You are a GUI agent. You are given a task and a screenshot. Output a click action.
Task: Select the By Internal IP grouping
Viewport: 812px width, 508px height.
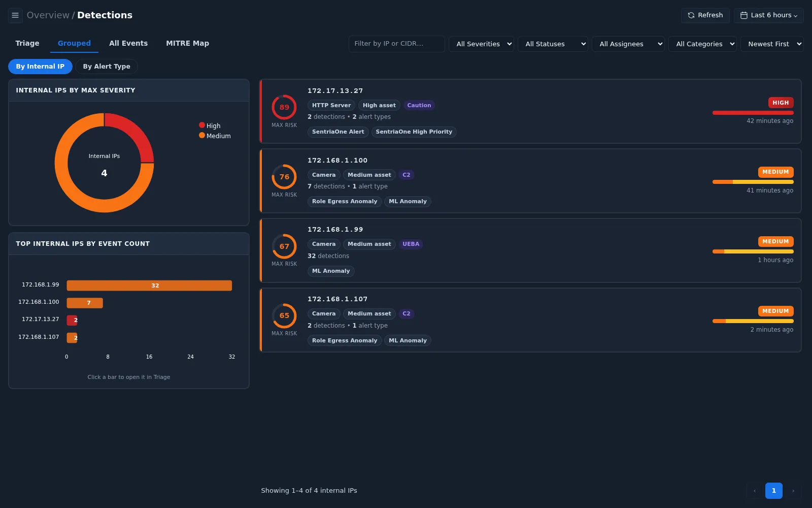(40, 67)
